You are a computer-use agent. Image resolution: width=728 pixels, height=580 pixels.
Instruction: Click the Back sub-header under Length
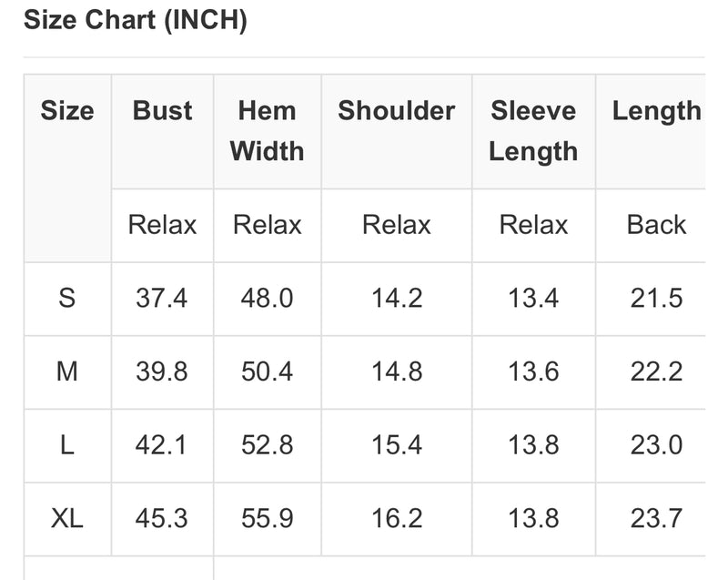click(x=656, y=225)
